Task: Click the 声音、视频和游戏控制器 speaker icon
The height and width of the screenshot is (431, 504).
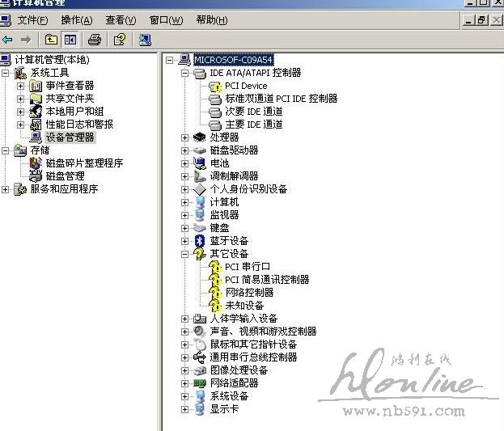Action: click(x=200, y=332)
